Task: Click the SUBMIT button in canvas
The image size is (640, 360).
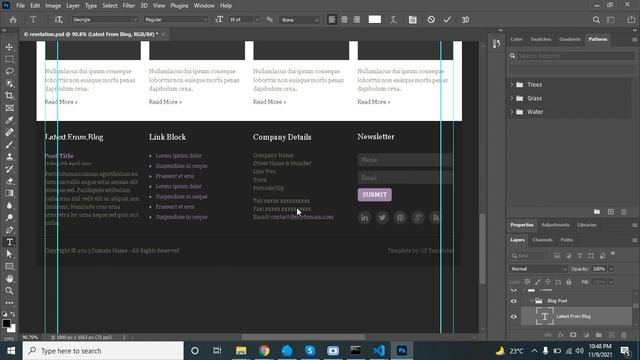Action: click(375, 195)
